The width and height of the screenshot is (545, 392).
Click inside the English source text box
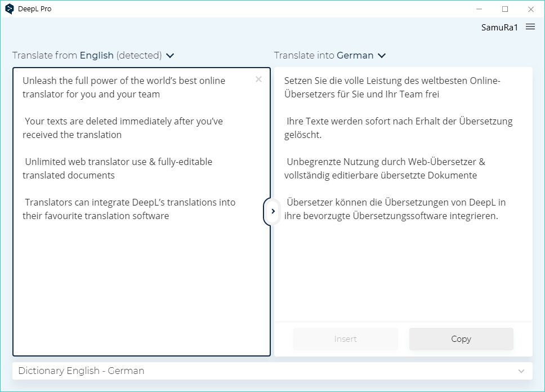point(141,211)
